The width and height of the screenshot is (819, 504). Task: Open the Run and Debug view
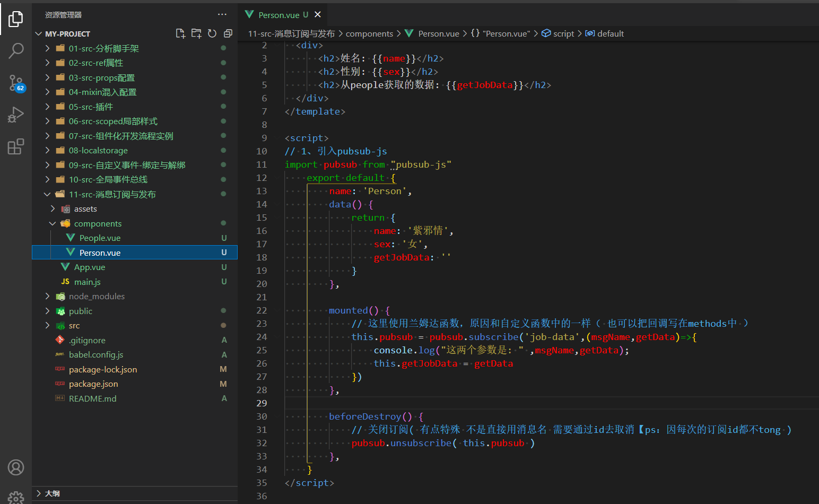pos(16,115)
